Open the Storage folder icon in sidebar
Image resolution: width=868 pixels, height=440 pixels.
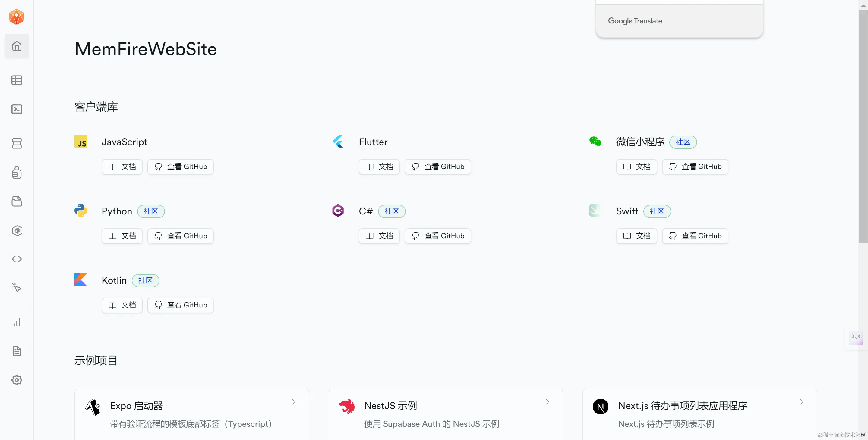point(17,201)
